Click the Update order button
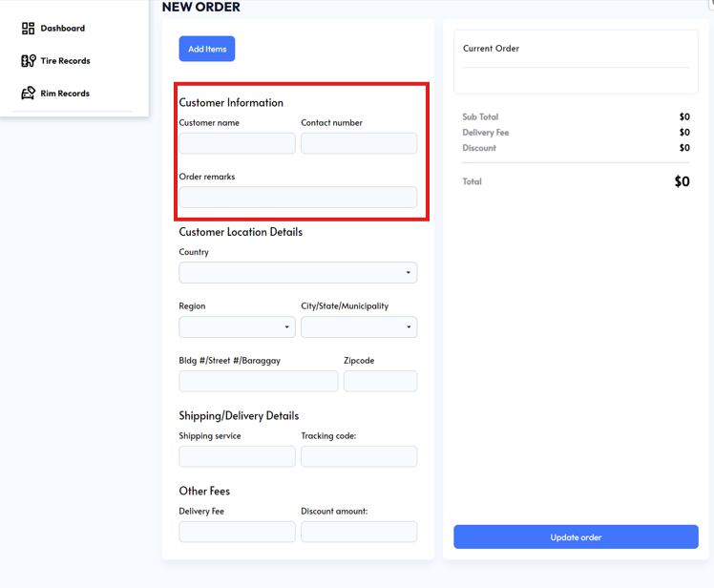 click(x=576, y=537)
